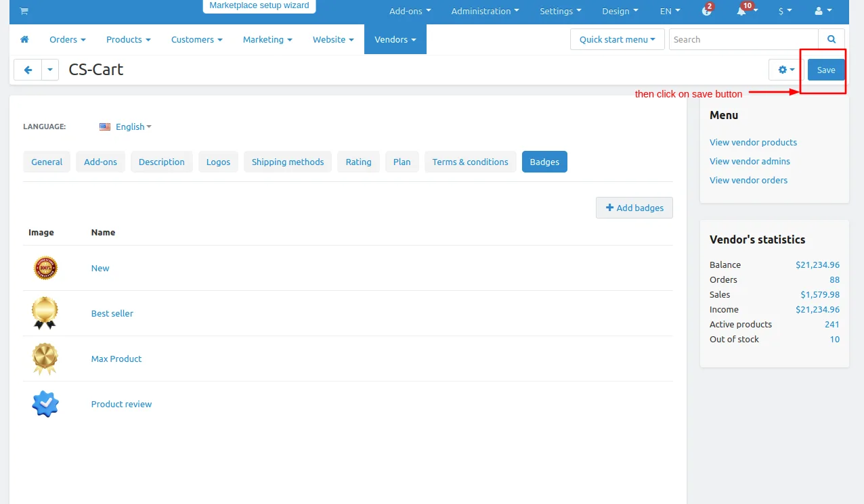
Task: Open the $ currency dropdown
Action: [785, 11]
